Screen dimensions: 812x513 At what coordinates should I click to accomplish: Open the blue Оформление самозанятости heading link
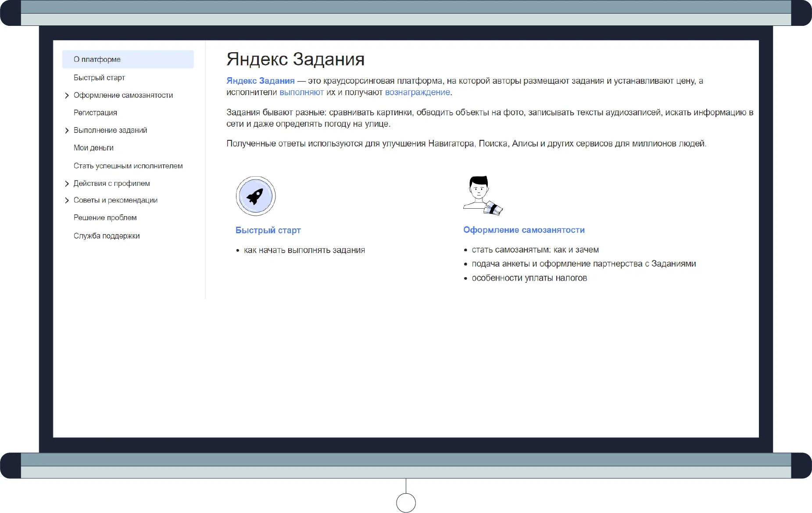point(524,230)
